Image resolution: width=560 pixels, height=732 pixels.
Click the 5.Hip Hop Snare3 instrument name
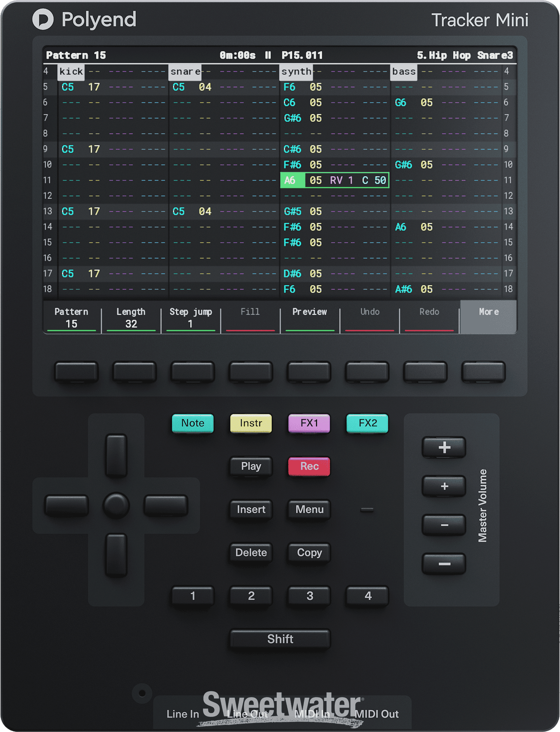[x=465, y=55]
